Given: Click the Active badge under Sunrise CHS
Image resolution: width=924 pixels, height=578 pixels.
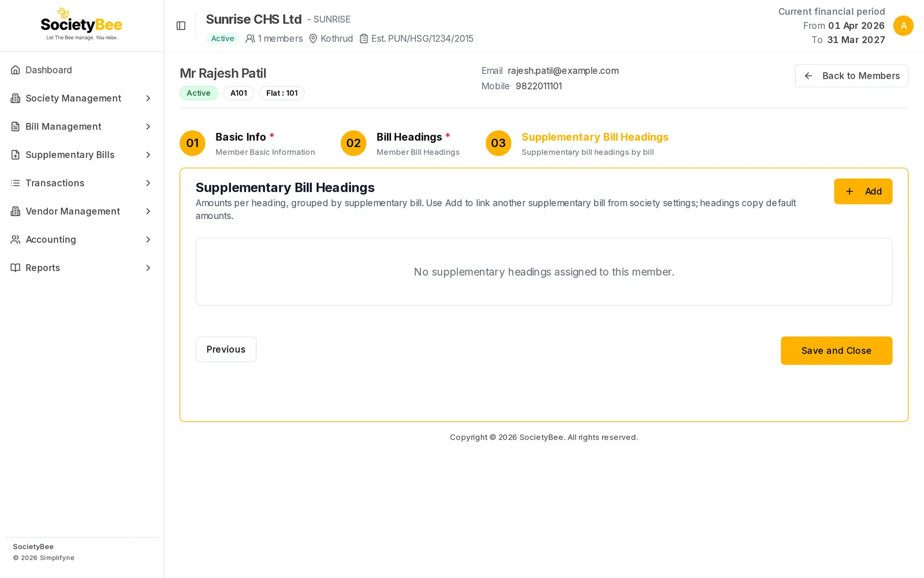Looking at the screenshot, I should click(x=222, y=39).
